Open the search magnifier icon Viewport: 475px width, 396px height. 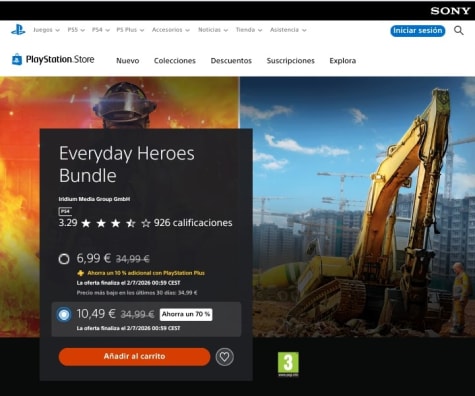coord(459,31)
